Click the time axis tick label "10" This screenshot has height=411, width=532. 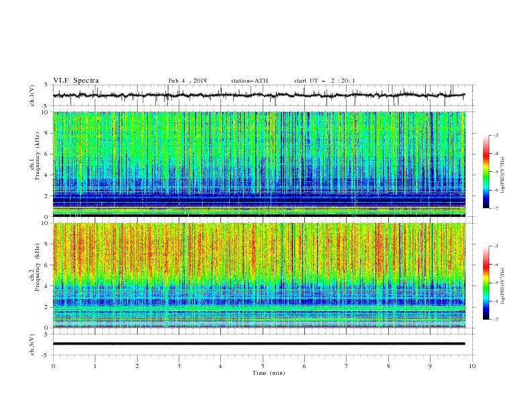point(472,366)
